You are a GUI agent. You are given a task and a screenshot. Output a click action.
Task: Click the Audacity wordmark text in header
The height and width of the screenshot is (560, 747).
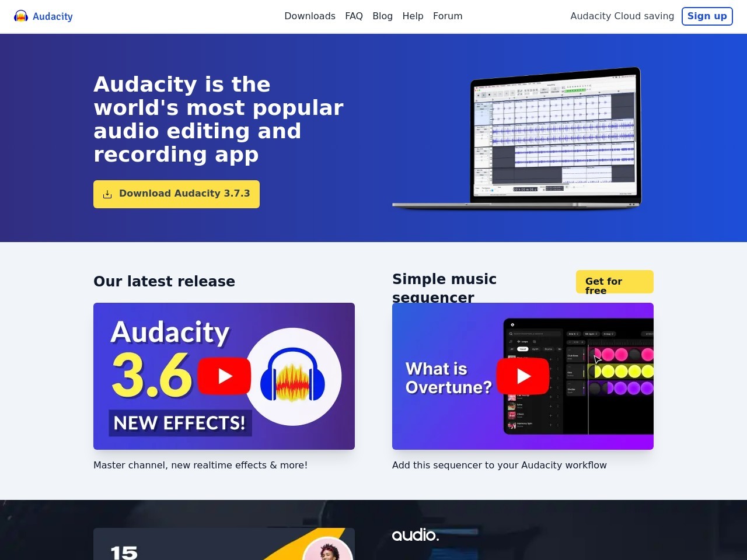pyautogui.click(x=53, y=16)
